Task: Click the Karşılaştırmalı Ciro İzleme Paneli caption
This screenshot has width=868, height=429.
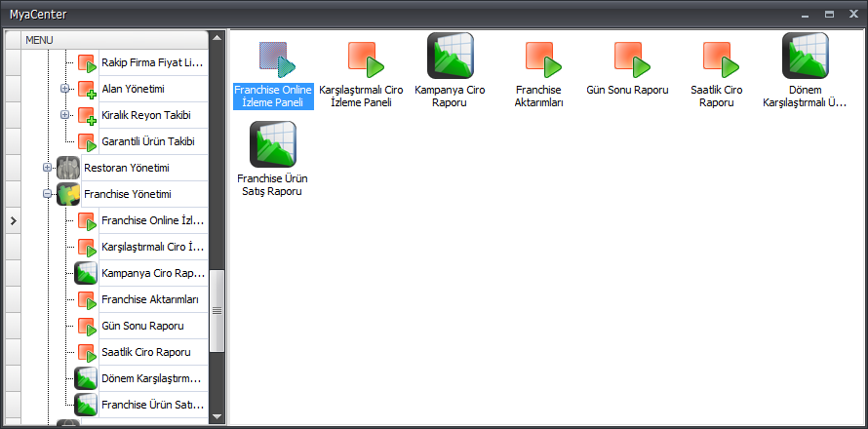Action: [362, 97]
